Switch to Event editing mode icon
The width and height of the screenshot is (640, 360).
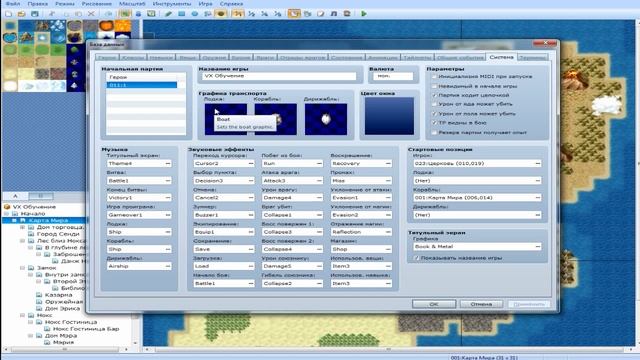(x=138, y=14)
